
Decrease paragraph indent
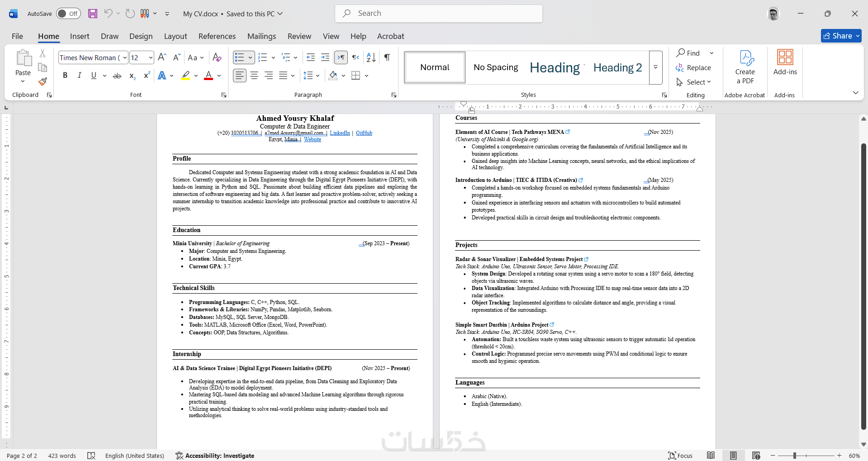pyautogui.click(x=311, y=57)
